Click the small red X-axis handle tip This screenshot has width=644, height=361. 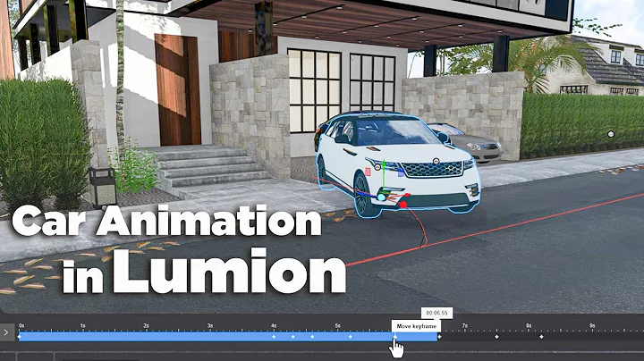pos(408,196)
